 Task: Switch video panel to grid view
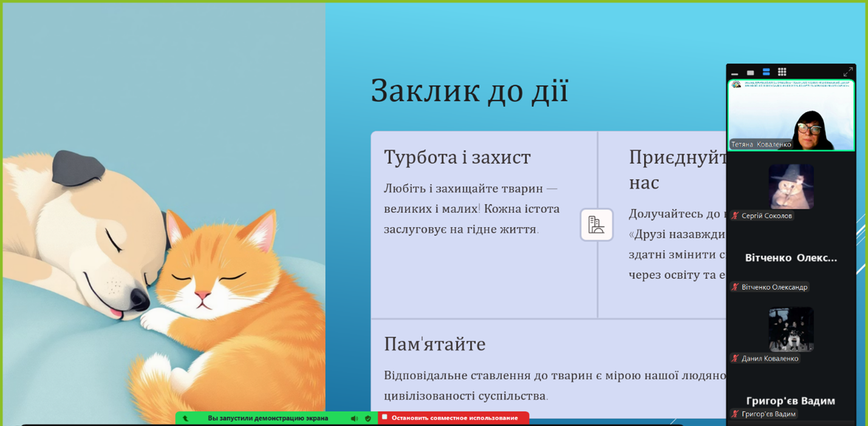pyautogui.click(x=782, y=72)
